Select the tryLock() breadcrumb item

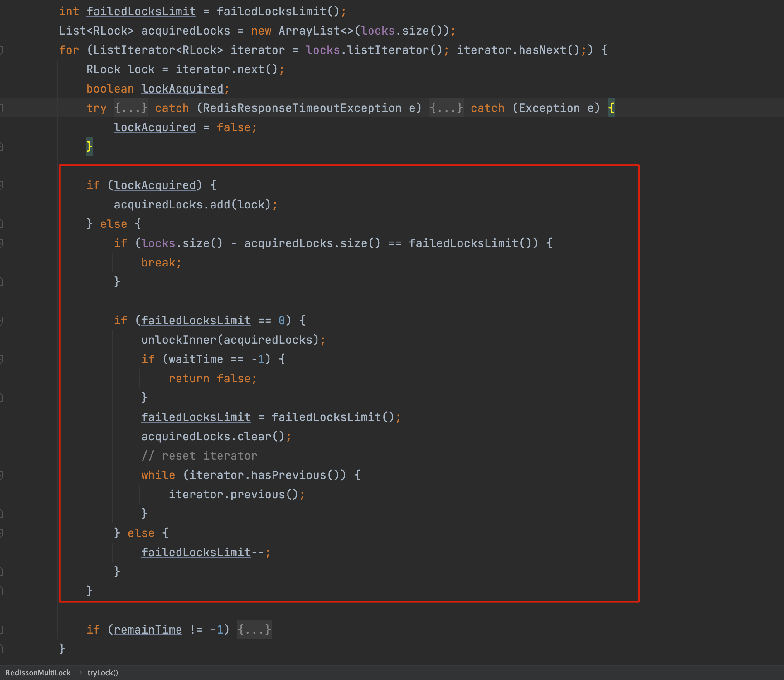103,673
